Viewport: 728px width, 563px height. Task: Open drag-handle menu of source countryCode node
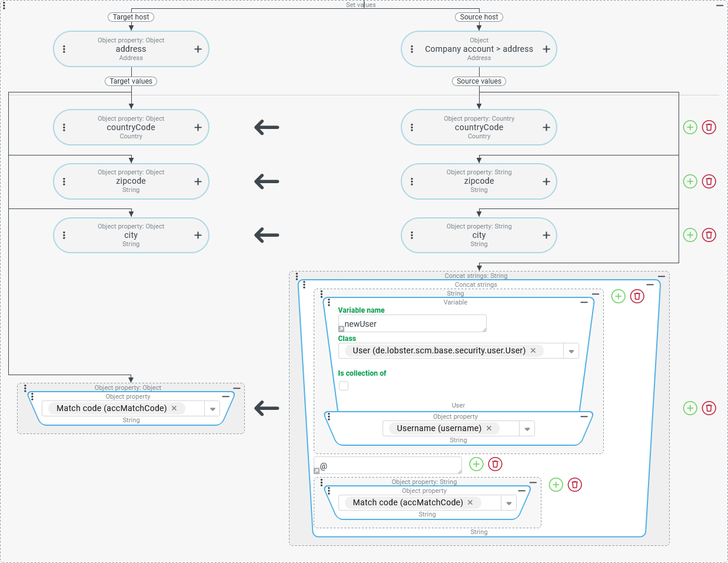pyautogui.click(x=412, y=127)
